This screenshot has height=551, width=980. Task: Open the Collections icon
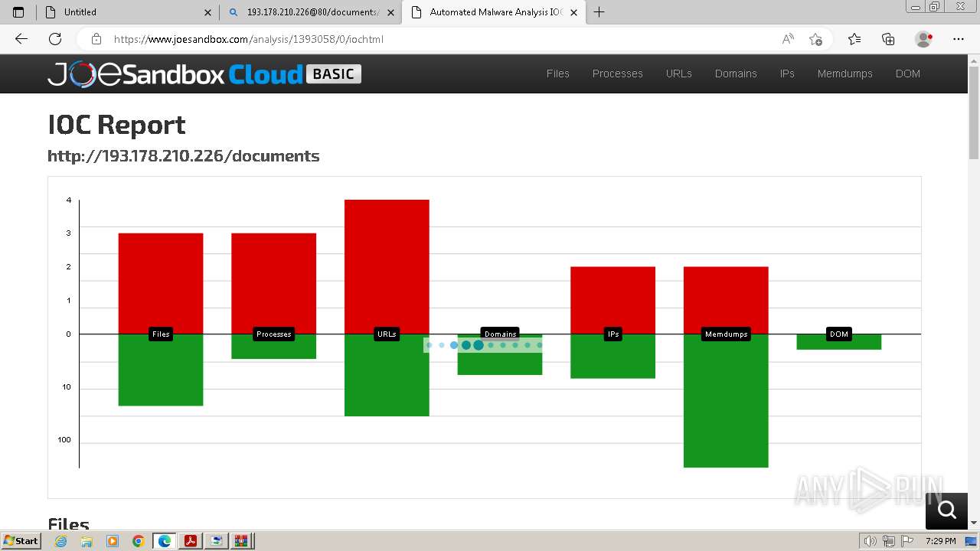tap(888, 39)
